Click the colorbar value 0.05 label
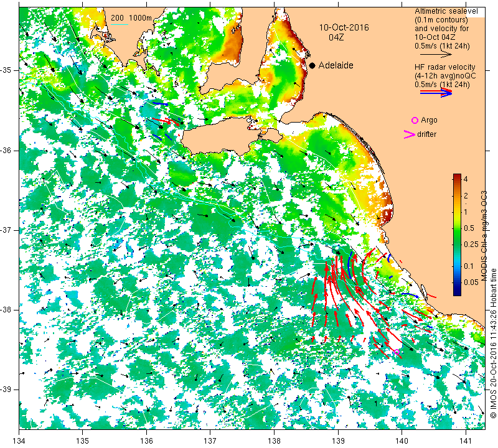This screenshot has width=498, height=448. click(471, 282)
